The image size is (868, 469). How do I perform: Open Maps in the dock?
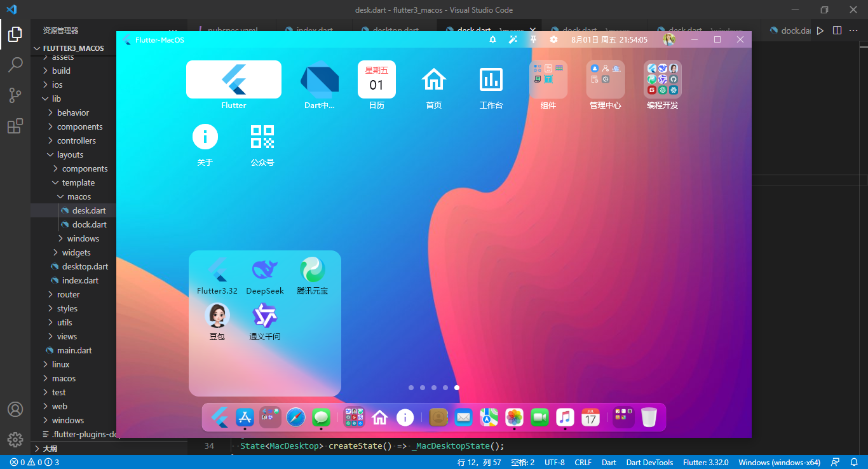[x=489, y=418]
